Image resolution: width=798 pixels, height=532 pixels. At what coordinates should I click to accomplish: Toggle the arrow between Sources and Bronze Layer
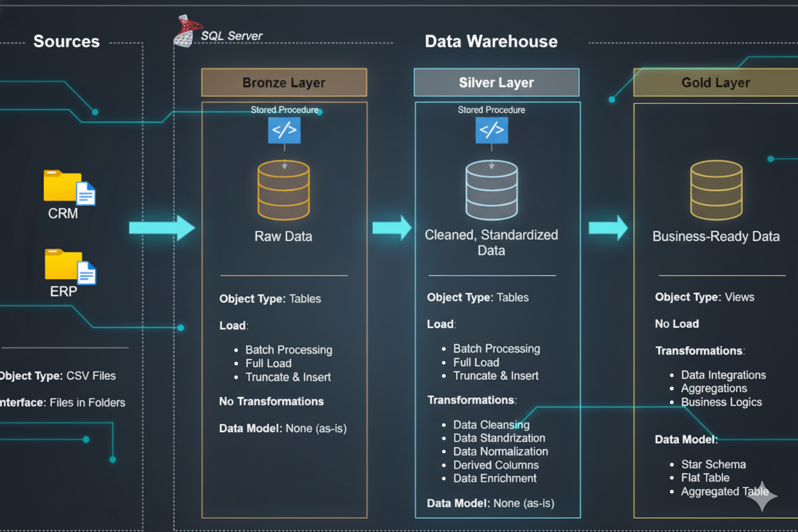tap(162, 228)
